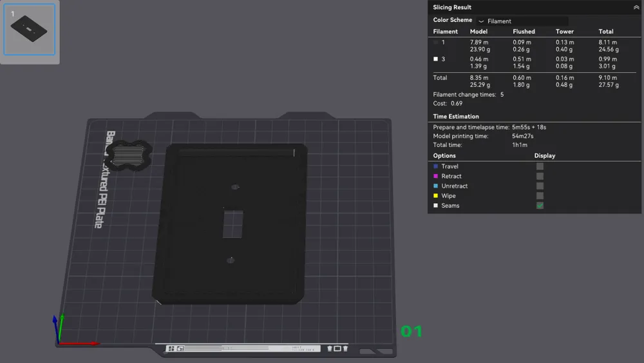644x363 pixels.
Task: Select the plate 1 thumbnail preview
Action: pos(30,30)
